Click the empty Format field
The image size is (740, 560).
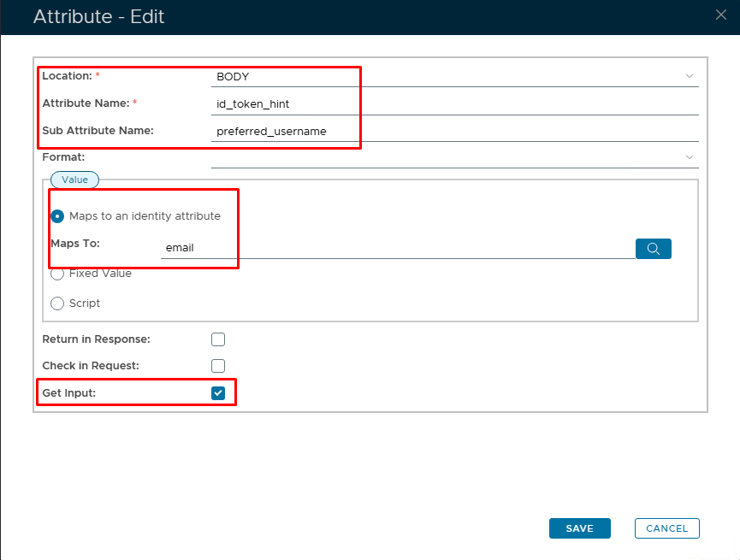click(x=445, y=157)
